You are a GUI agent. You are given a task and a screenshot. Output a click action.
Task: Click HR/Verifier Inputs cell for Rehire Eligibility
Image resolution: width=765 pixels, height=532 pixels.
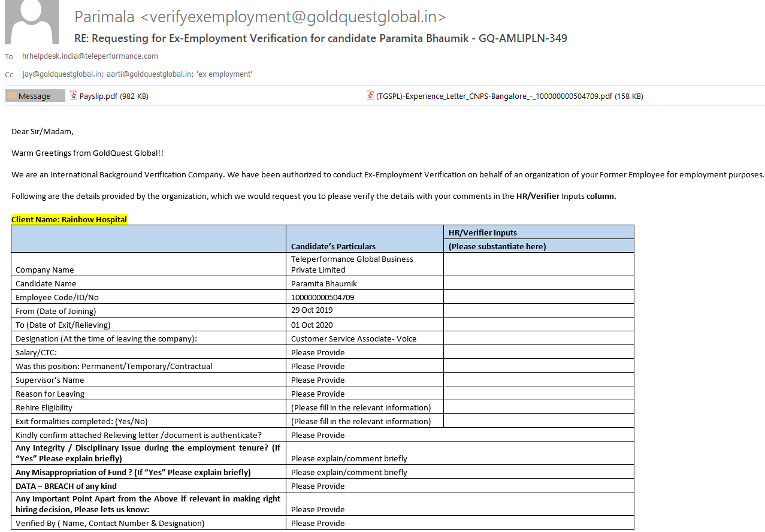tap(538, 407)
